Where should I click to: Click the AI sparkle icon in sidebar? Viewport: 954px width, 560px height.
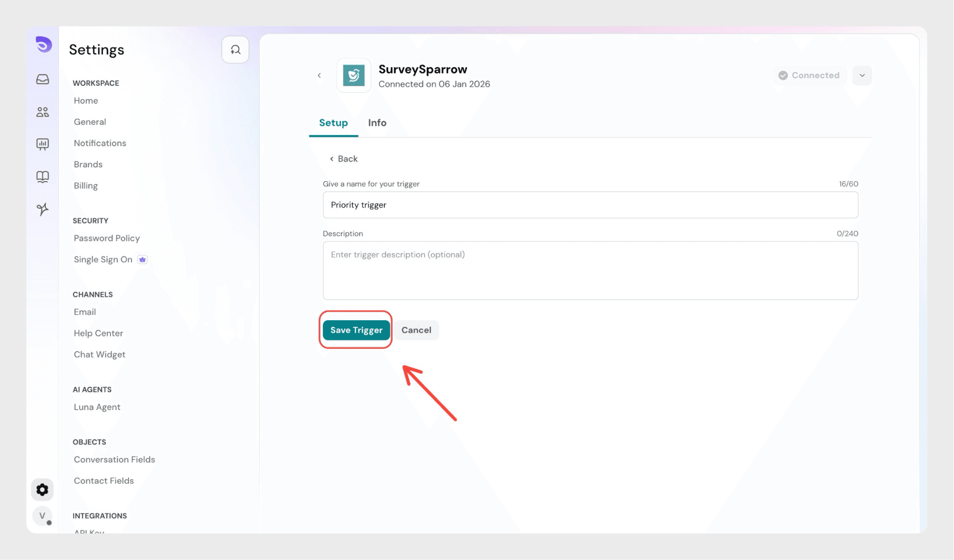tap(42, 209)
